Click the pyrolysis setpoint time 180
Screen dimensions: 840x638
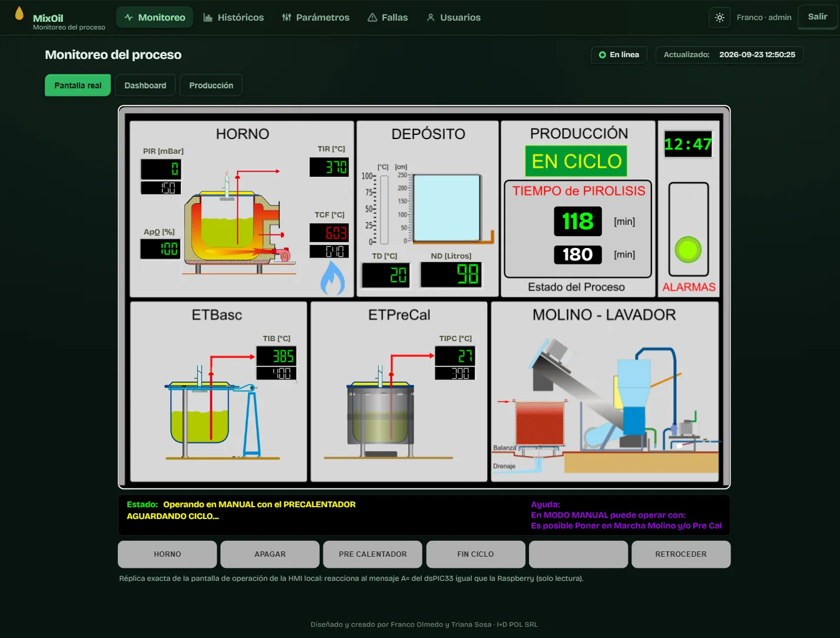click(578, 254)
